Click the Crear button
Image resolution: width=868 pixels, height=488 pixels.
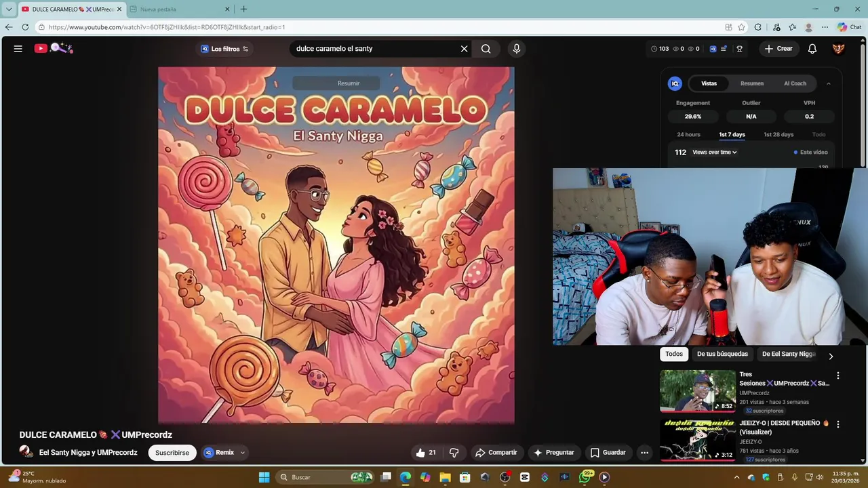(x=778, y=49)
